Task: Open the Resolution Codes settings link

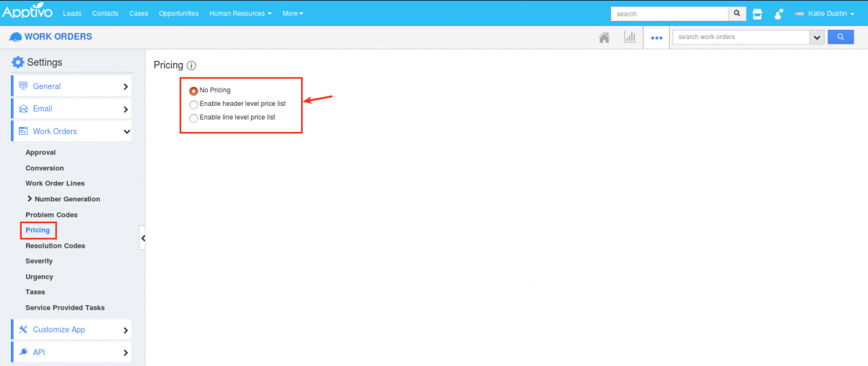Action: [x=55, y=246]
